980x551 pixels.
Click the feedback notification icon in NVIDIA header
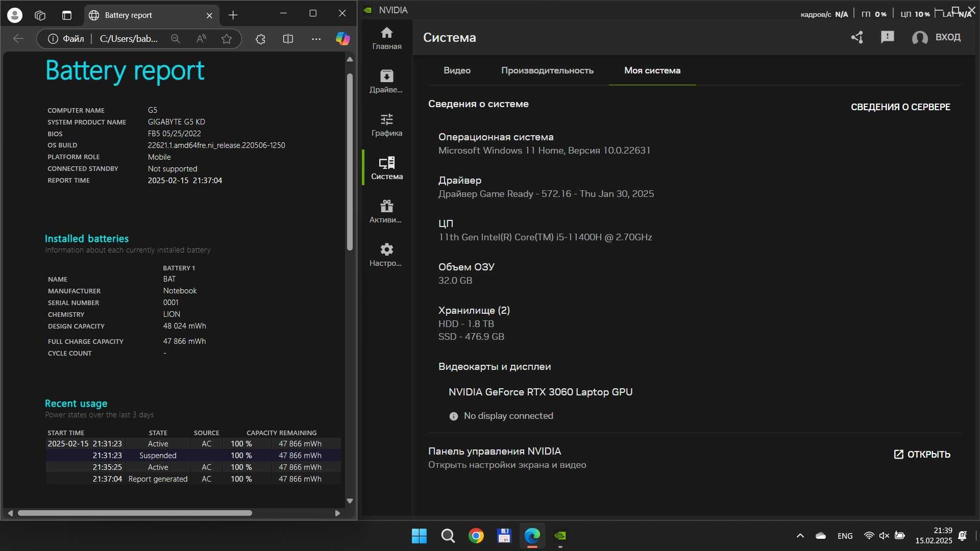pos(887,37)
